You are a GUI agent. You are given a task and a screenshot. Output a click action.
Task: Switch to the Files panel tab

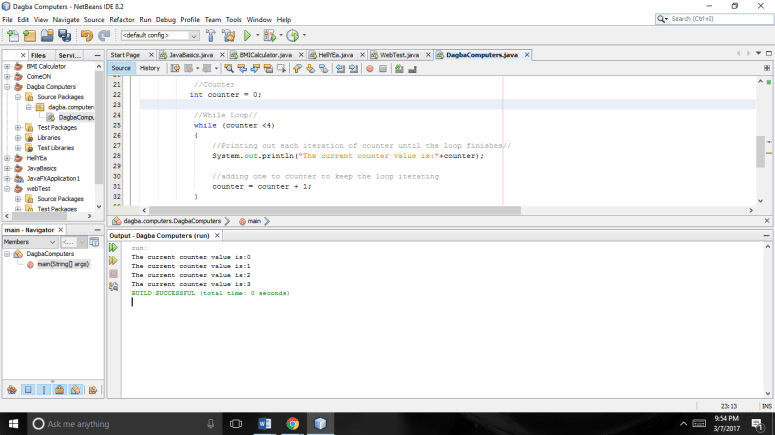click(38, 55)
